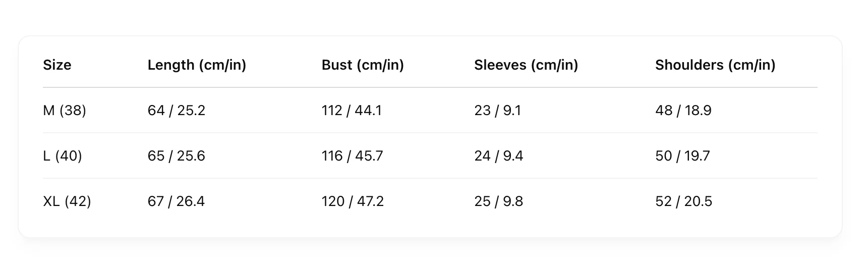Click shoulders value 52 / 20.5
Image resolution: width=868 pixels, height=257 pixels.
click(x=683, y=201)
